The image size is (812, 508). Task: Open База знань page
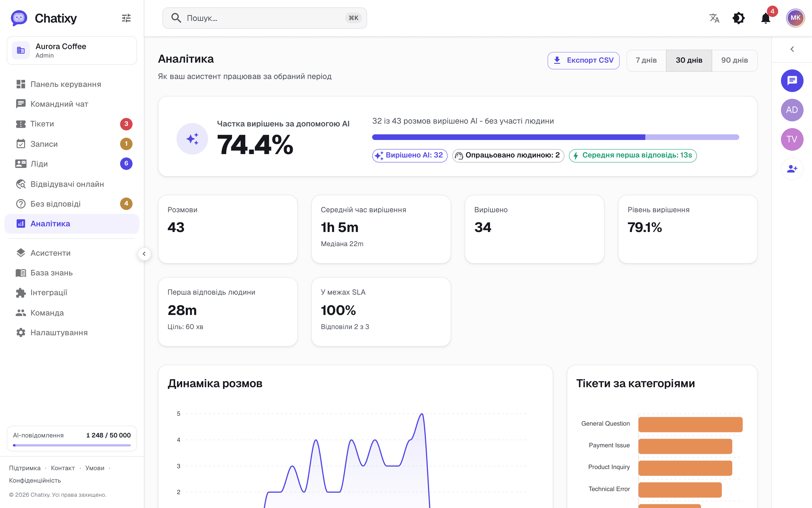click(72, 273)
